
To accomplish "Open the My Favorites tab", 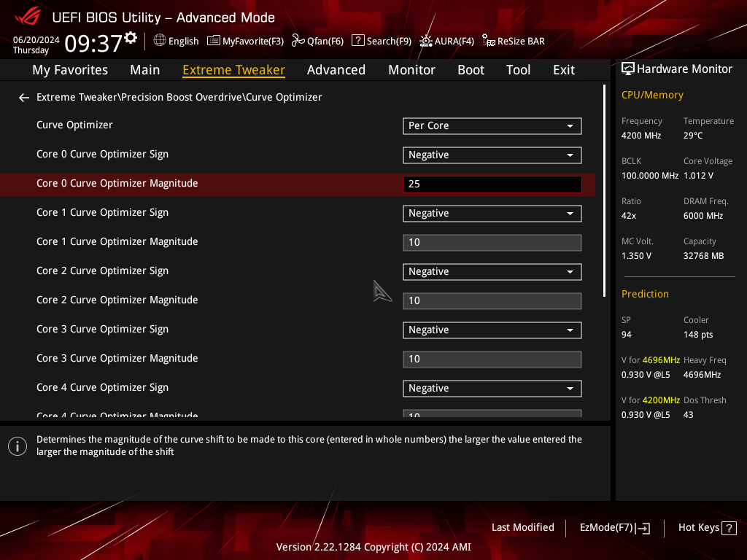I will tap(70, 70).
